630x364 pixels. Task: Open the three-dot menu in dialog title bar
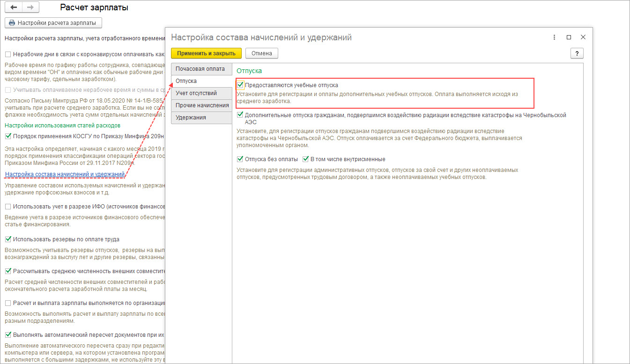pyautogui.click(x=555, y=37)
